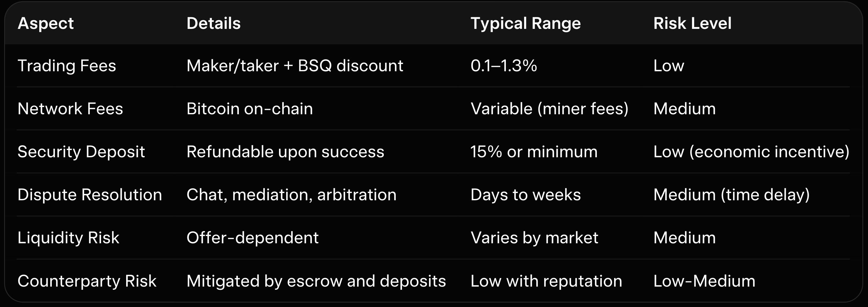Click the Refundable upon success cell

point(285,152)
